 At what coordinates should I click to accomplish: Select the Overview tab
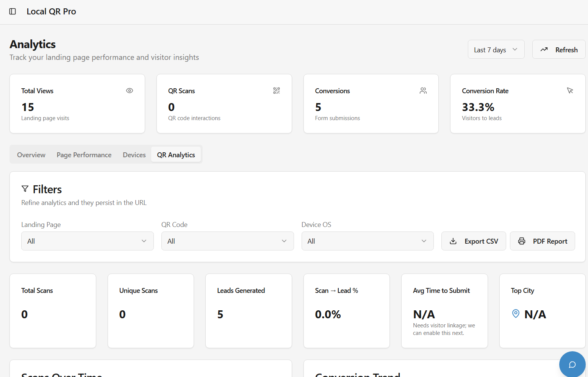point(31,155)
